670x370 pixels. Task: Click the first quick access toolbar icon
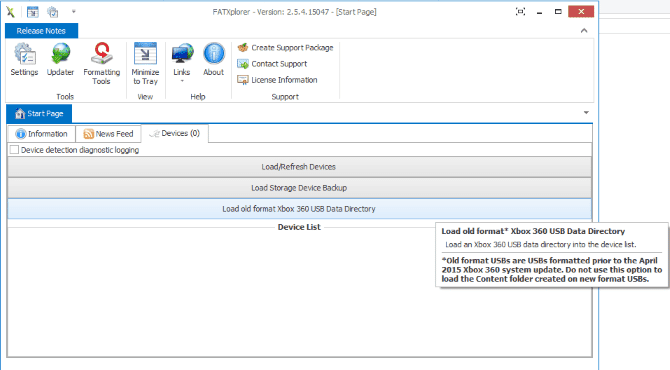tap(32, 12)
